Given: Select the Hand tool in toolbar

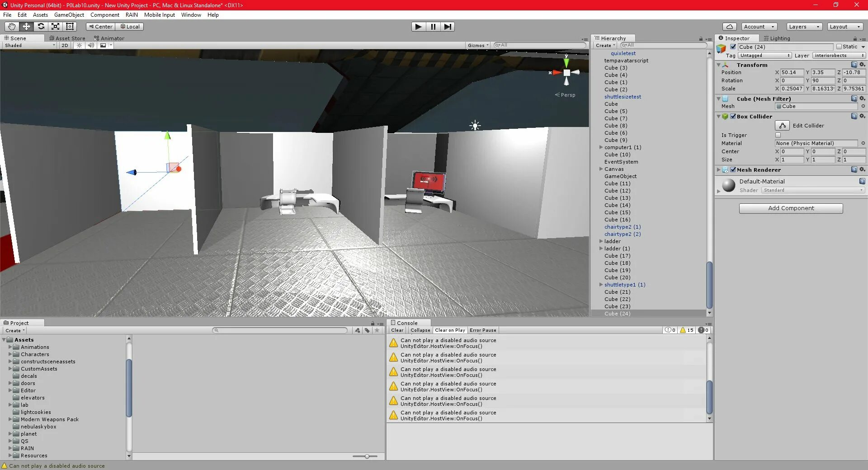Looking at the screenshot, I should [12, 27].
